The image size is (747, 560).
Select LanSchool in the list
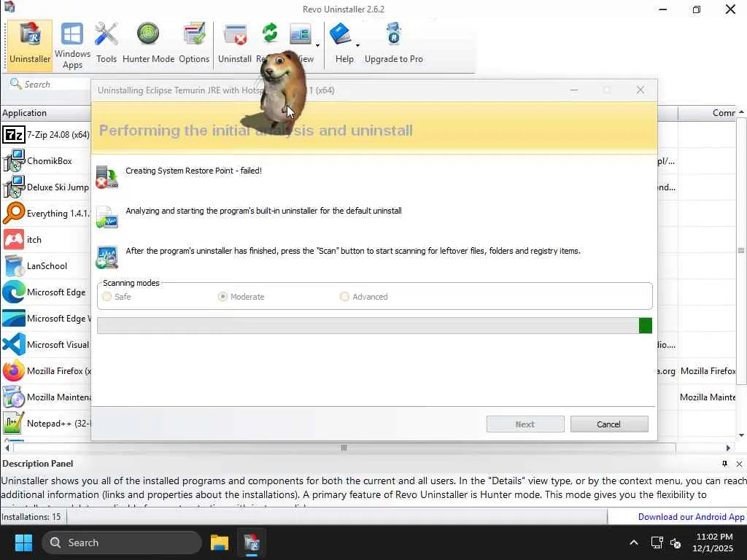pos(46,265)
